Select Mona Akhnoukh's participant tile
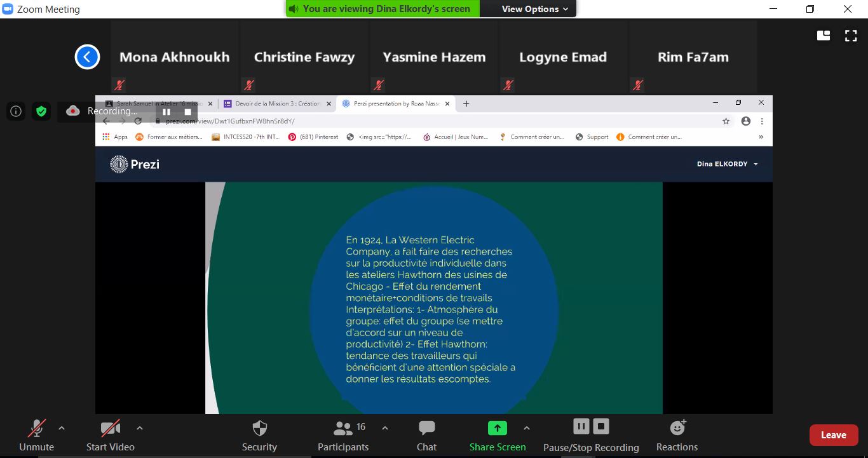This screenshot has height=458, width=868. tap(175, 57)
